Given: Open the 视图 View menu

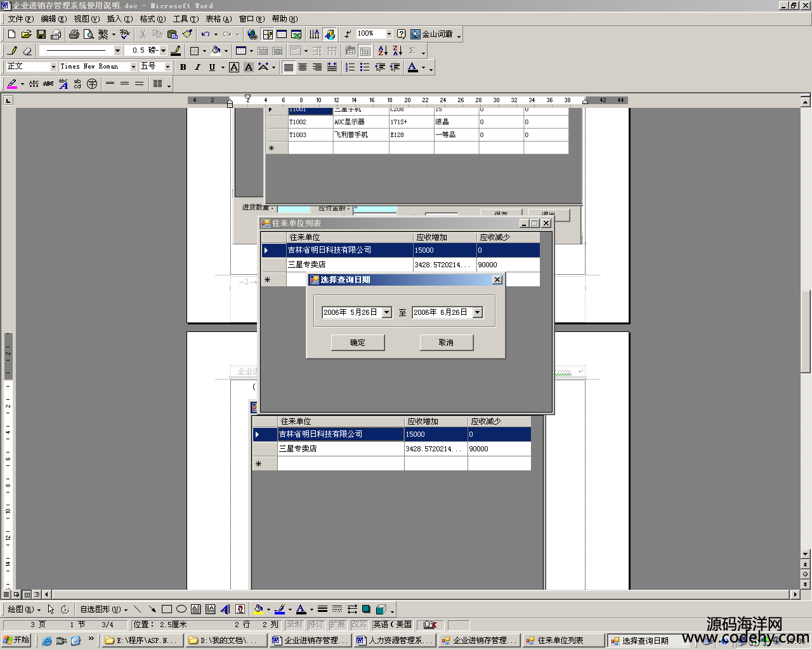Looking at the screenshot, I should click(x=86, y=19).
